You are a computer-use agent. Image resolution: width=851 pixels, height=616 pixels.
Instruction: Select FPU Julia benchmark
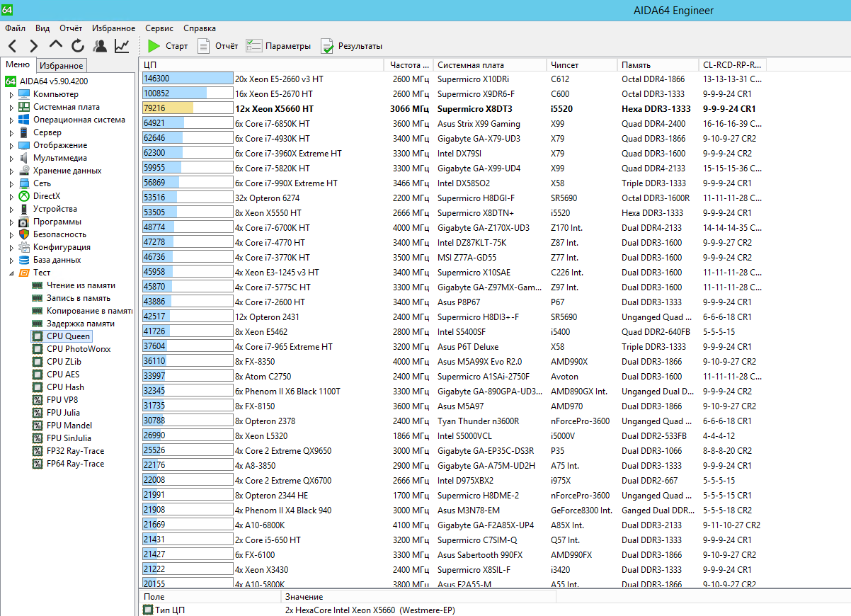click(x=63, y=413)
